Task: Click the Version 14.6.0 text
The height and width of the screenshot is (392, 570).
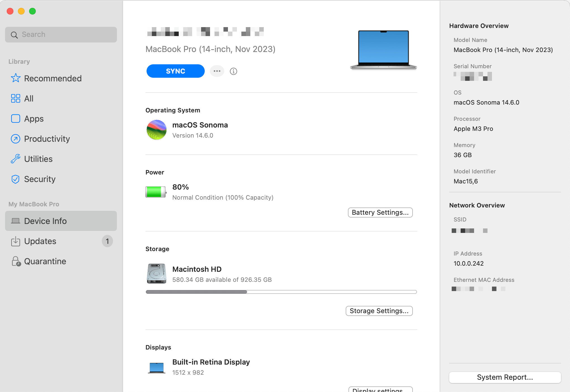Action: pyautogui.click(x=193, y=135)
